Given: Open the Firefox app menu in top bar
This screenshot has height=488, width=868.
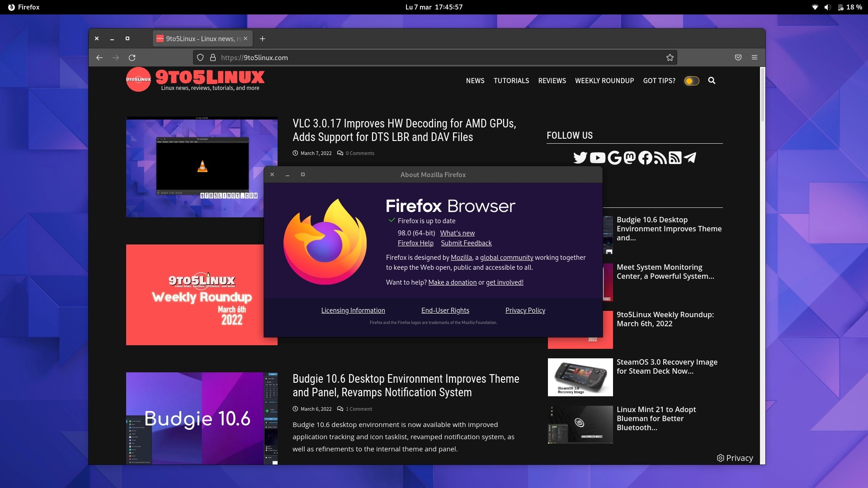Looking at the screenshot, I should click(24, 7).
